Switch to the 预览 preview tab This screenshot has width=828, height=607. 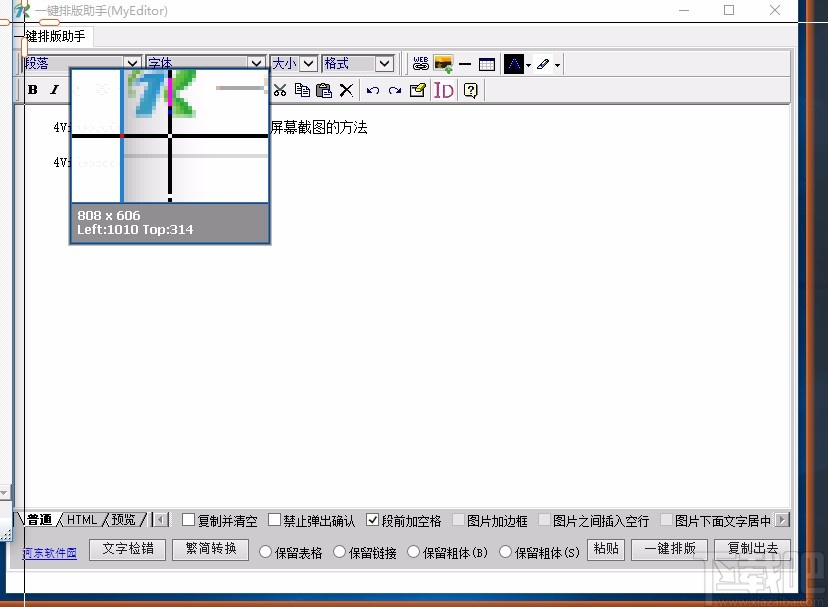pyautogui.click(x=125, y=520)
